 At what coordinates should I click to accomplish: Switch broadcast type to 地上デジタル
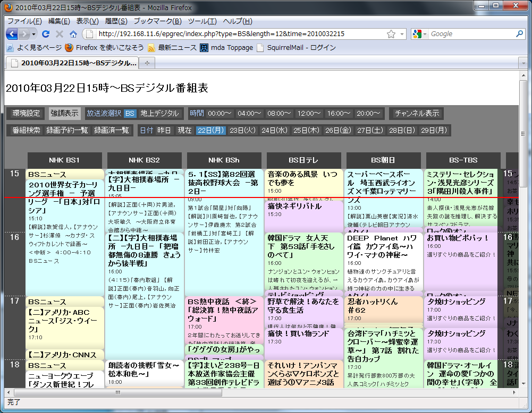(159, 113)
